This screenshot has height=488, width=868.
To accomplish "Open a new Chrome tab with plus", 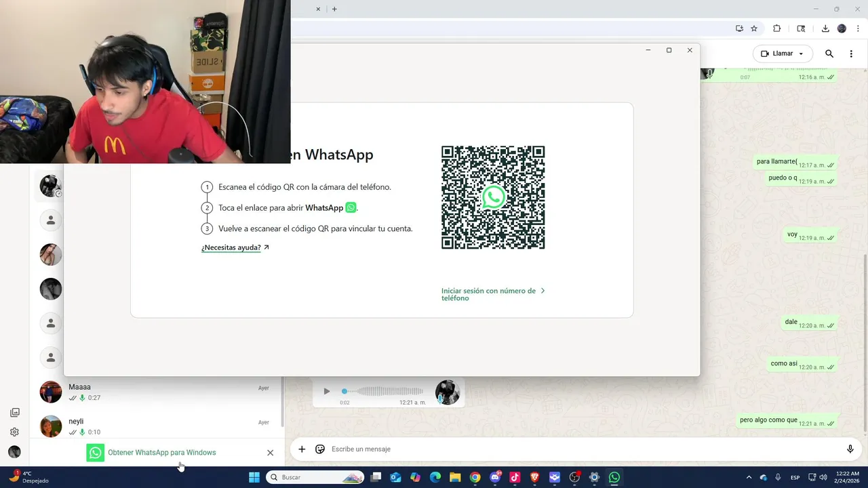I will (x=334, y=9).
